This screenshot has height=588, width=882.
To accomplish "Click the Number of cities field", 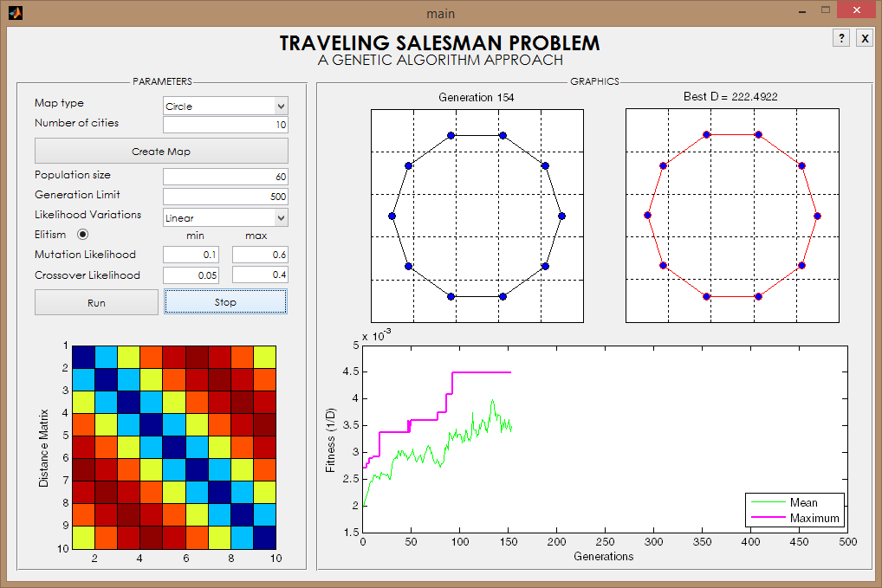I will coord(225,125).
